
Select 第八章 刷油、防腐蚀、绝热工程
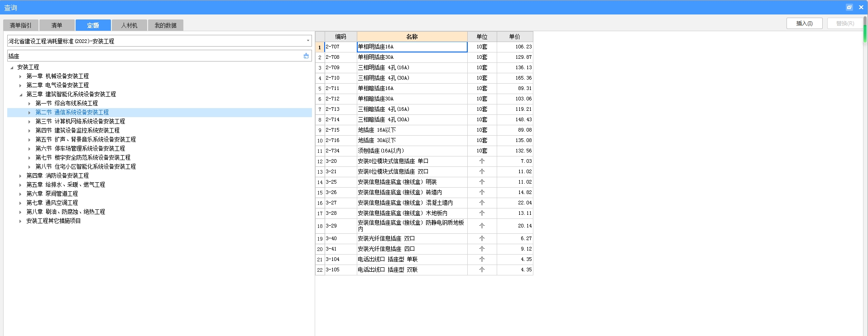point(66,212)
